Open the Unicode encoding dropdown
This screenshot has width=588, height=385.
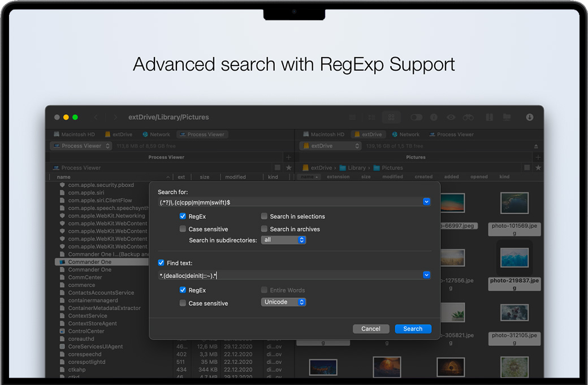pyautogui.click(x=283, y=302)
